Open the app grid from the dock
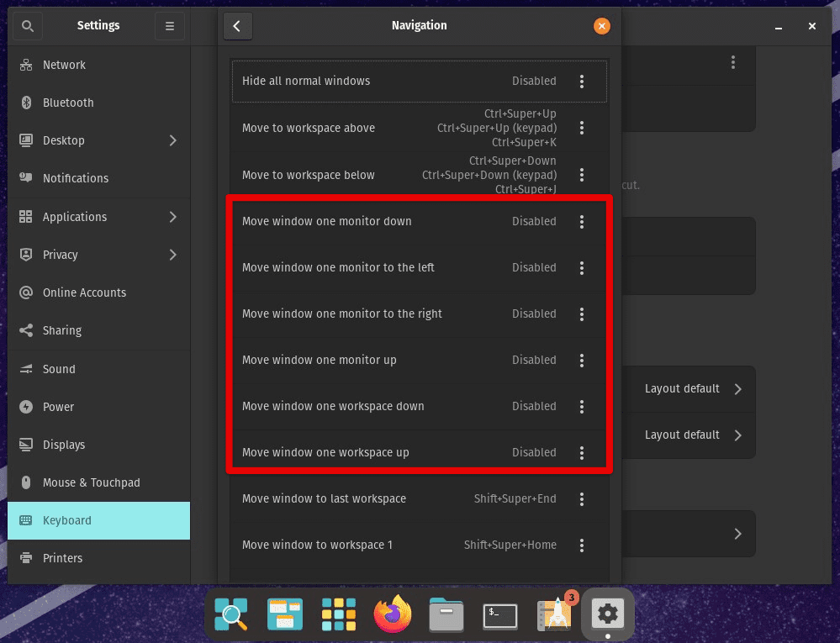This screenshot has height=643, width=840. pos(338,614)
